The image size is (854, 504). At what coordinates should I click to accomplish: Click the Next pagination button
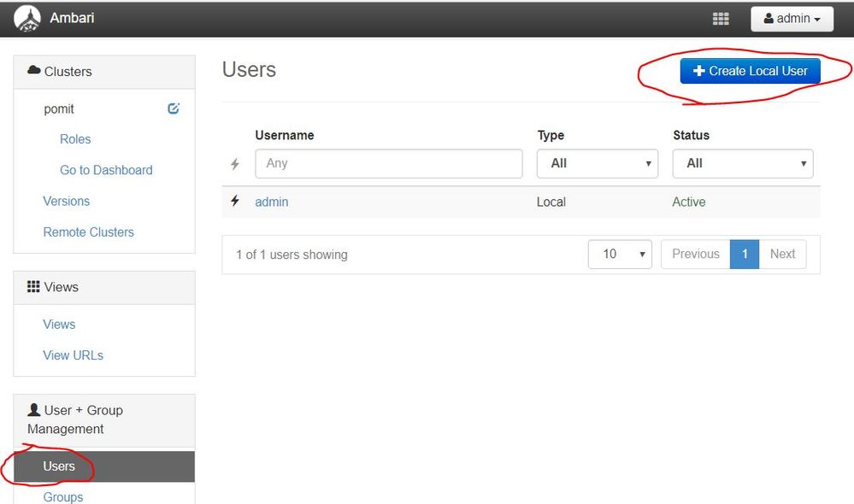[782, 254]
